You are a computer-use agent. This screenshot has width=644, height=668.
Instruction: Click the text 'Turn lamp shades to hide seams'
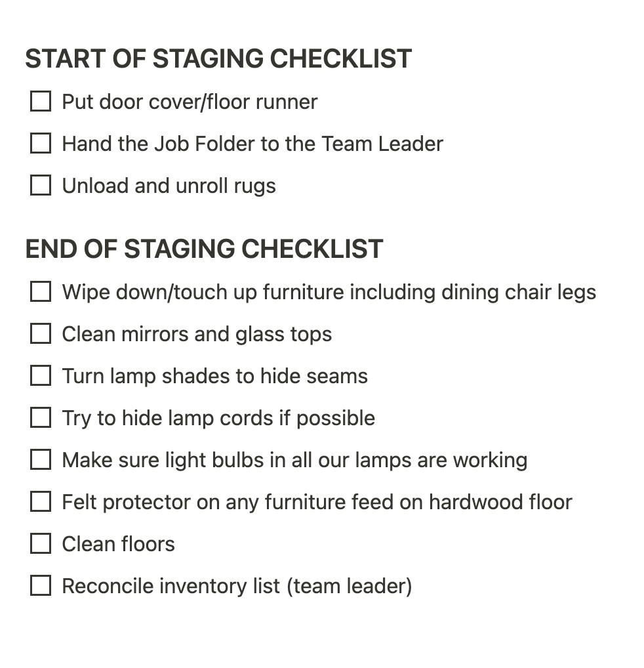pos(214,376)
